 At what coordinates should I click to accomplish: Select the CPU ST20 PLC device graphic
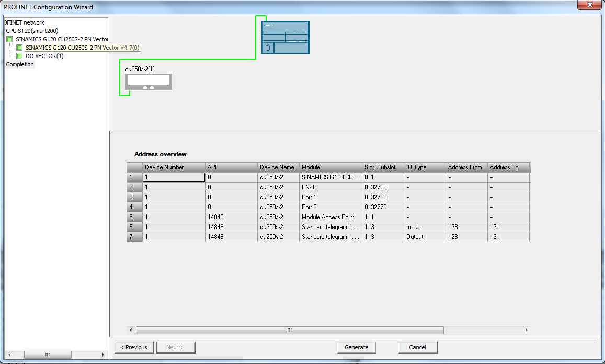coord(286,38)
